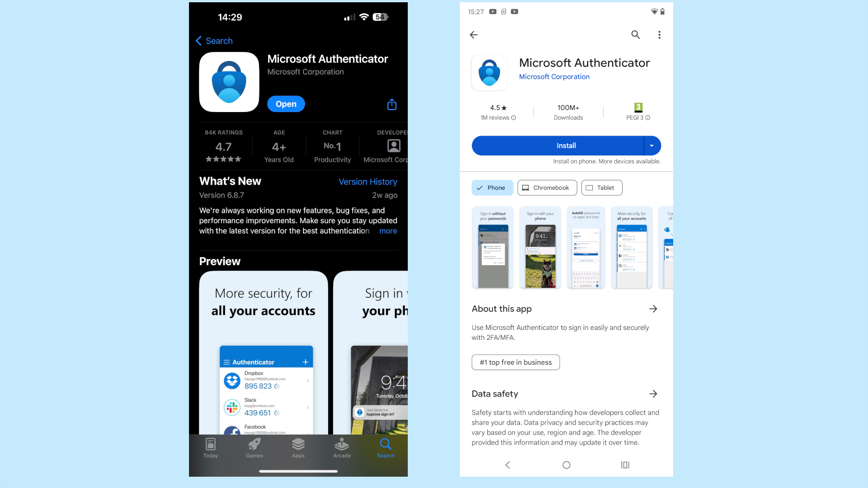Expand the Data safety section
The height and width of the screenshot is (488, 868).
coord(653,393)
